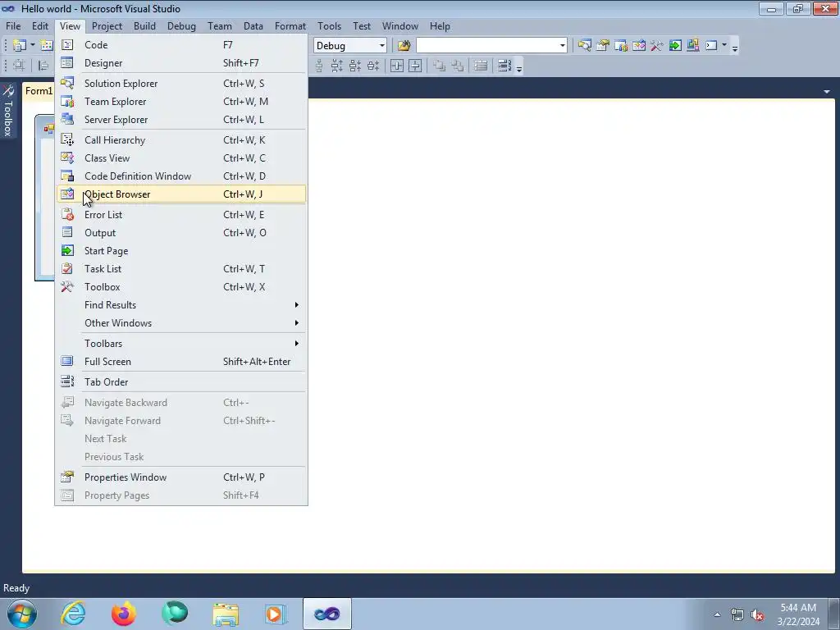Click Center Horizontally layout icon
Viewport: 840px width, 630px height.
pos(396,66)
